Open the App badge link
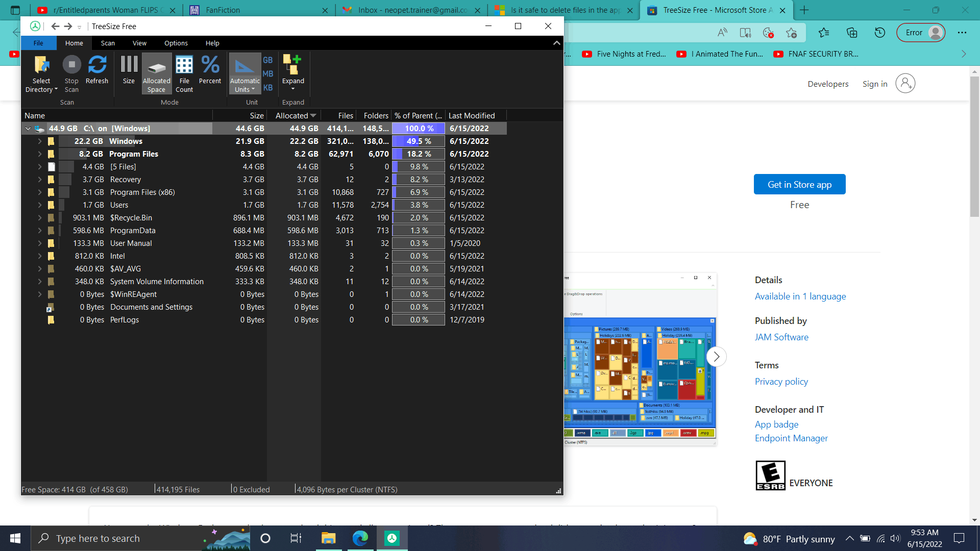 coord(776,424)
